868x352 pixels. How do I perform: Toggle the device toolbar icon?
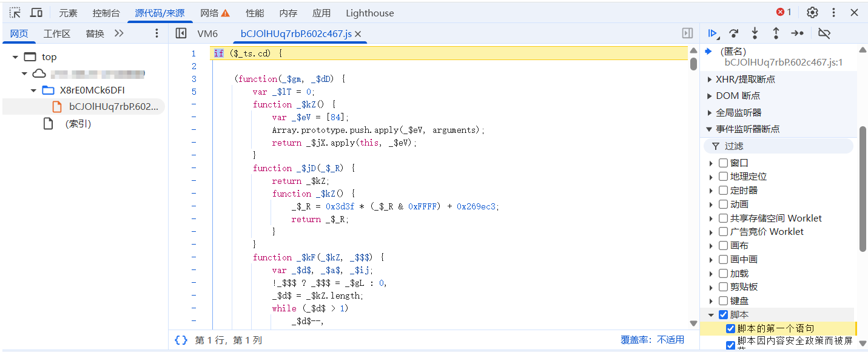click(x=36, y=13)
